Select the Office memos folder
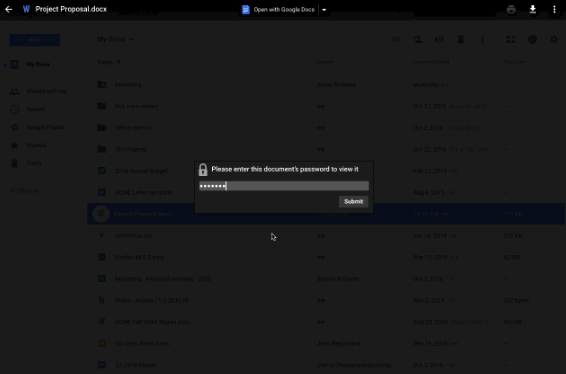The image size is (566, 374). 326,128
